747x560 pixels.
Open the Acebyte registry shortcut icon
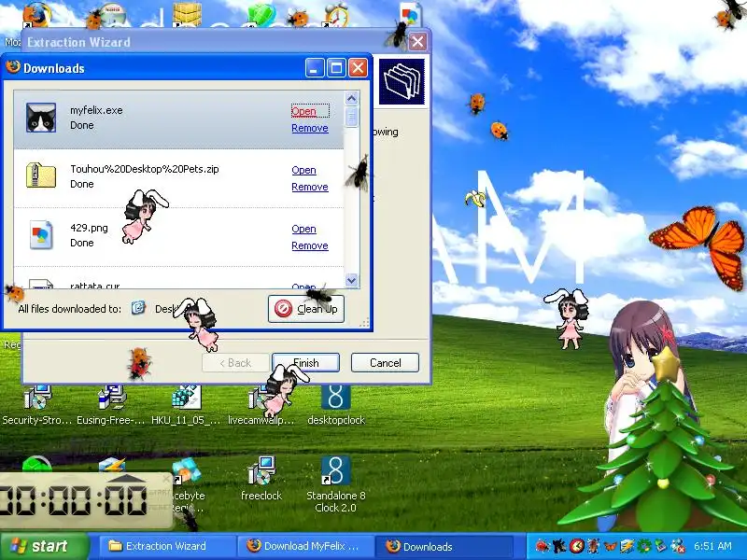[186, 471]
